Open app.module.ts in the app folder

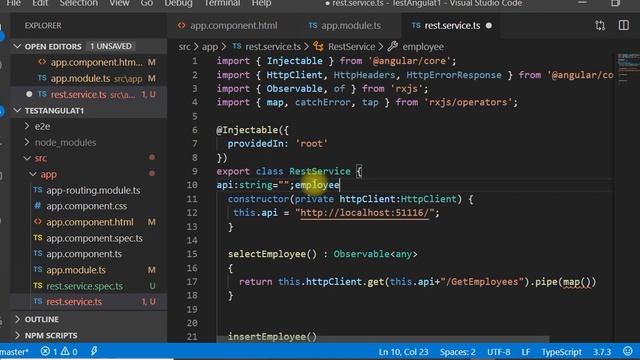pos(76,270)
